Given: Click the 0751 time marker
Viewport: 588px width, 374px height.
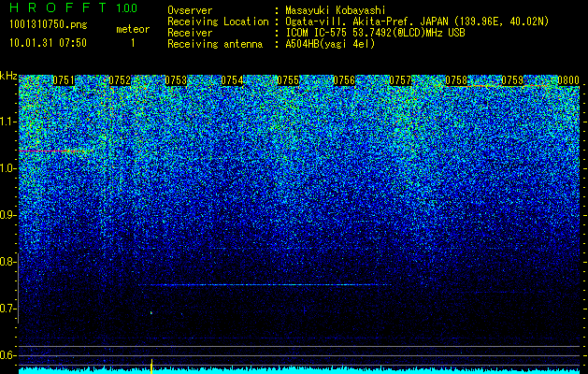Looking at the screenshot, I should [64, 80].
